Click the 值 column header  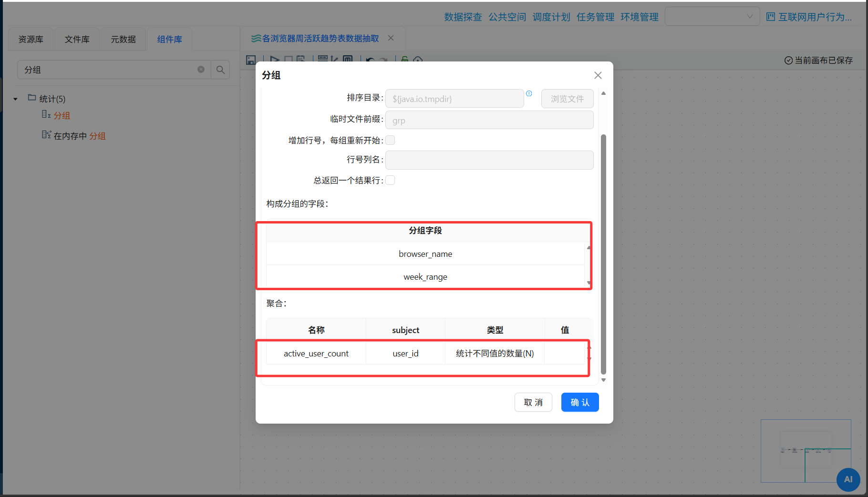(565, 330)
